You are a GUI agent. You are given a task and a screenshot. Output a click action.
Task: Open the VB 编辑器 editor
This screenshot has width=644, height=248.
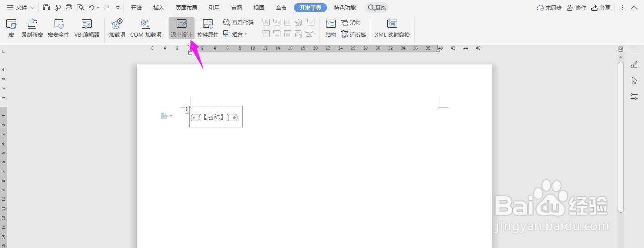[87, 28]
